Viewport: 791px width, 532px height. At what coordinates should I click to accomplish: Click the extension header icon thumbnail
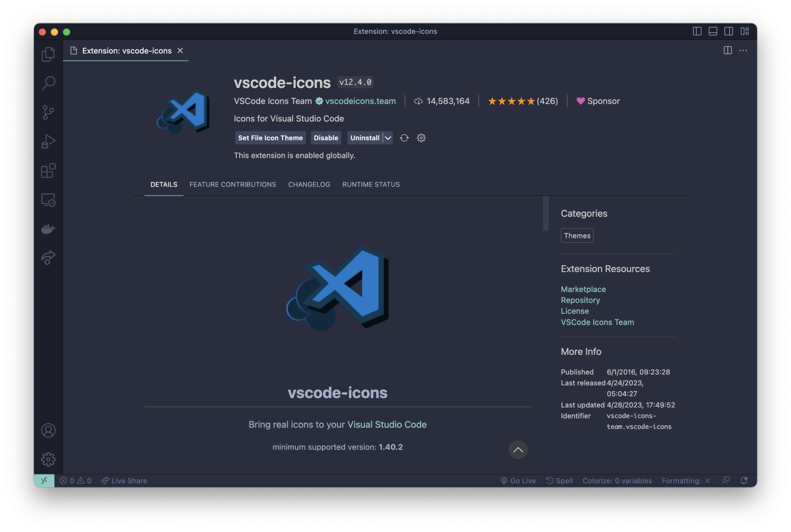183,112
